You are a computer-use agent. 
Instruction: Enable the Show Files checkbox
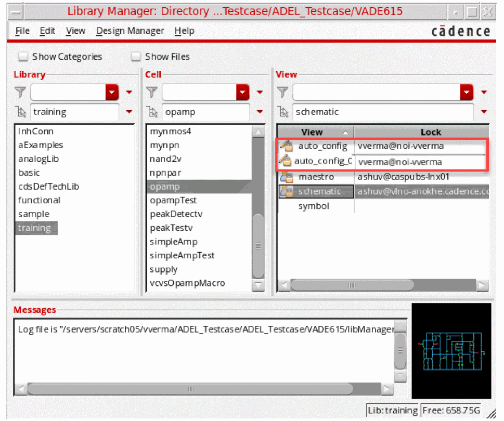pos(136,57)
